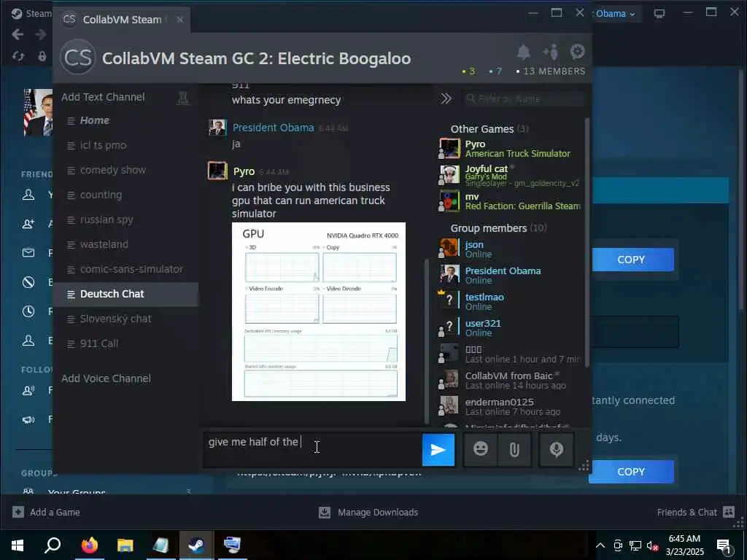Click CollabVM from Baic member entry
Image resolution: width=747 pixels, height=560 pixels.
click(x=510, y=380)
